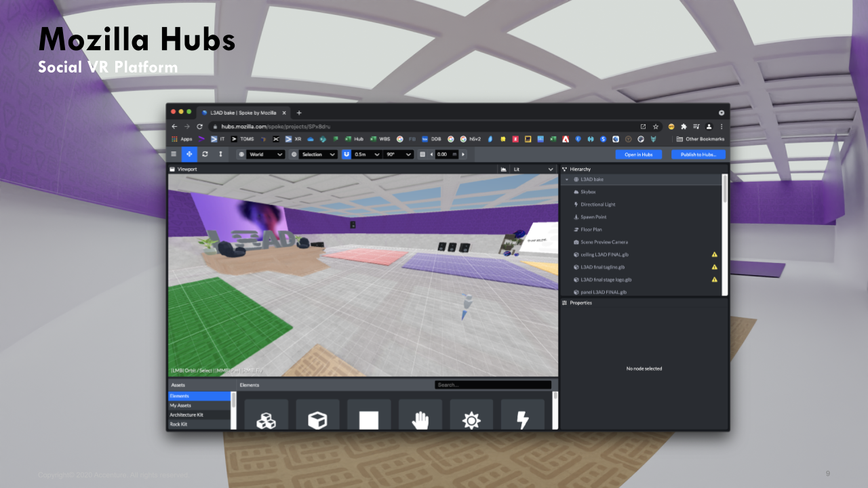The height and width of the screenshot is (488, 868).
Task: Click the Open in Hubs button
Action: pos(639,155)
